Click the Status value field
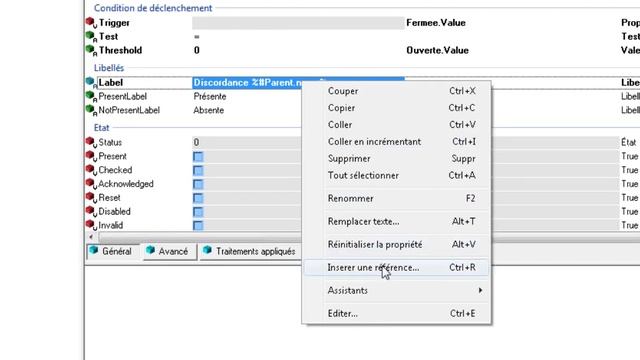This screenshot has width=640, height=360. 247,142
